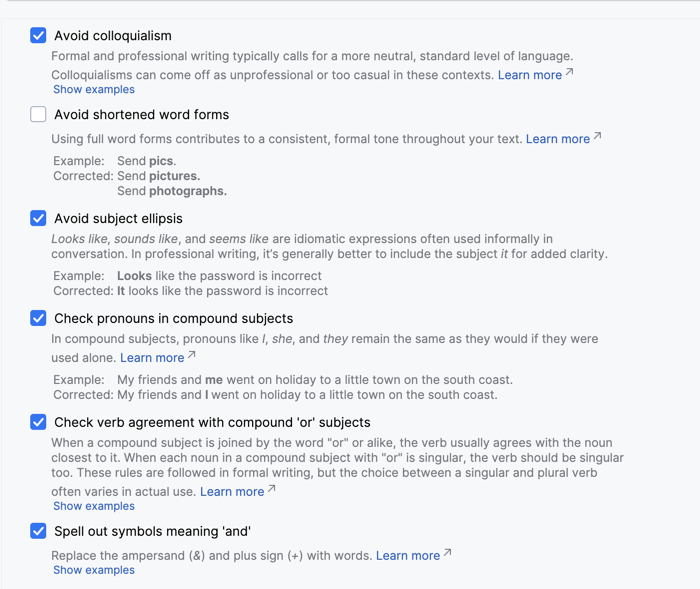Screen dimensions: 700x589
Task: Click the Avoid subject ellipsis label text
Action: tap(118, 218)
